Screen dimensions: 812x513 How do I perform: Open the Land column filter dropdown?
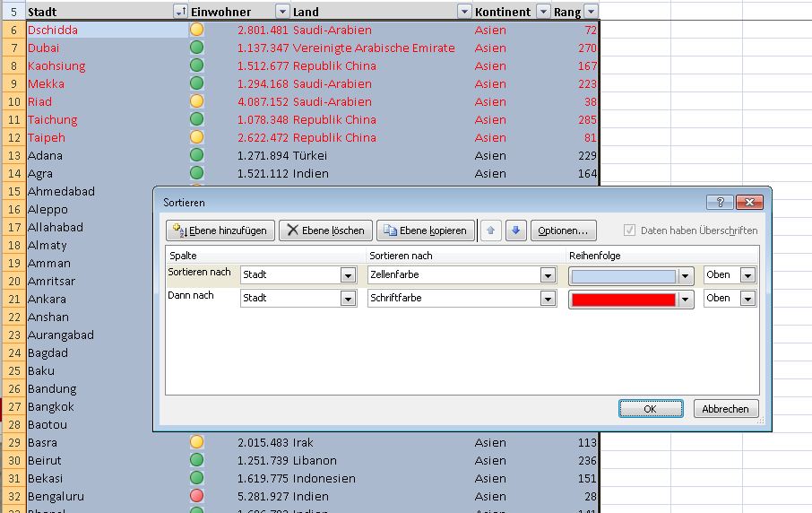(463, 12)
